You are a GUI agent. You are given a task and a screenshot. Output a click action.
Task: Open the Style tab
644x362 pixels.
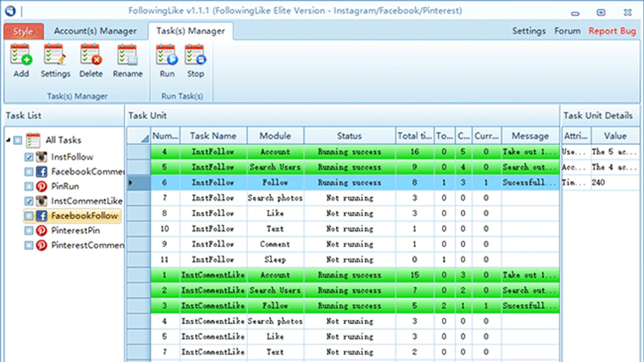tap(23, 31)
